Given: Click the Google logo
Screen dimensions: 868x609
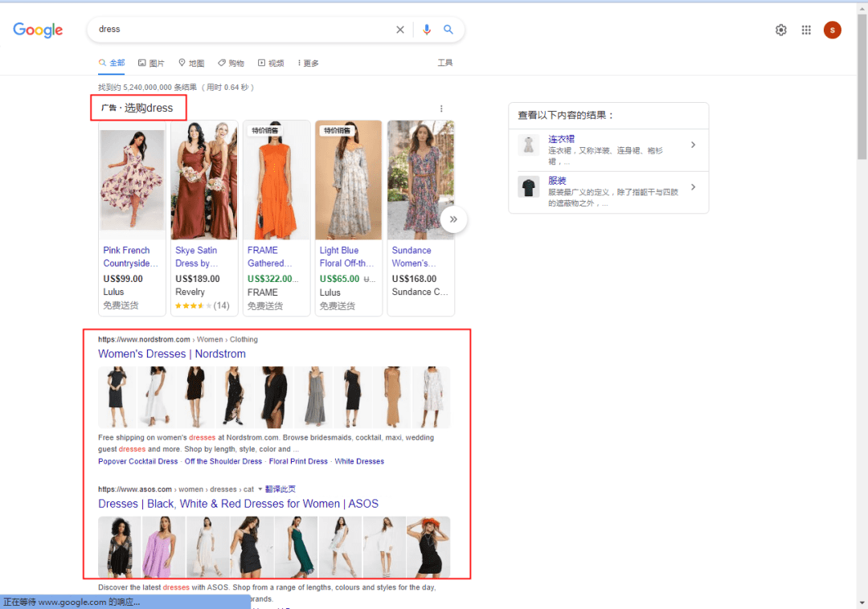Looking at the screenshot, I should click(x=37, y=30).
